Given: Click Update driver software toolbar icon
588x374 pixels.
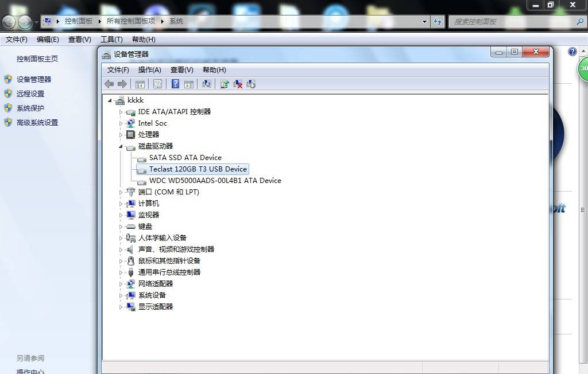Looking at the screenshot, I should [225, 84].
